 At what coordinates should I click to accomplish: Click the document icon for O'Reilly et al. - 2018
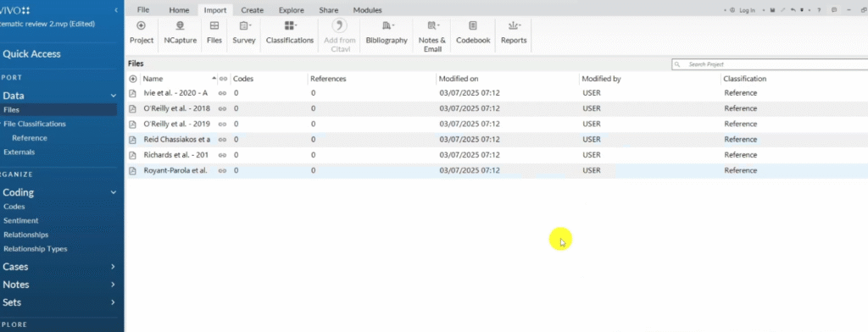[x=132, y=109]
